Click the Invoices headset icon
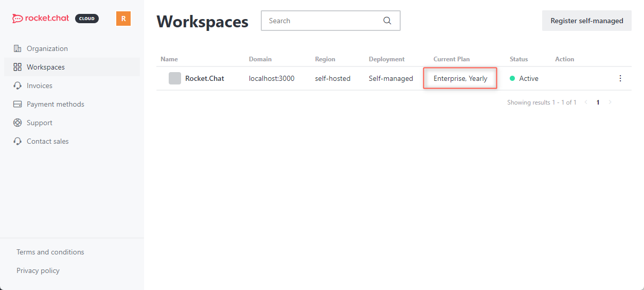This screenshot has height=290, width=644. click(17, 86)
